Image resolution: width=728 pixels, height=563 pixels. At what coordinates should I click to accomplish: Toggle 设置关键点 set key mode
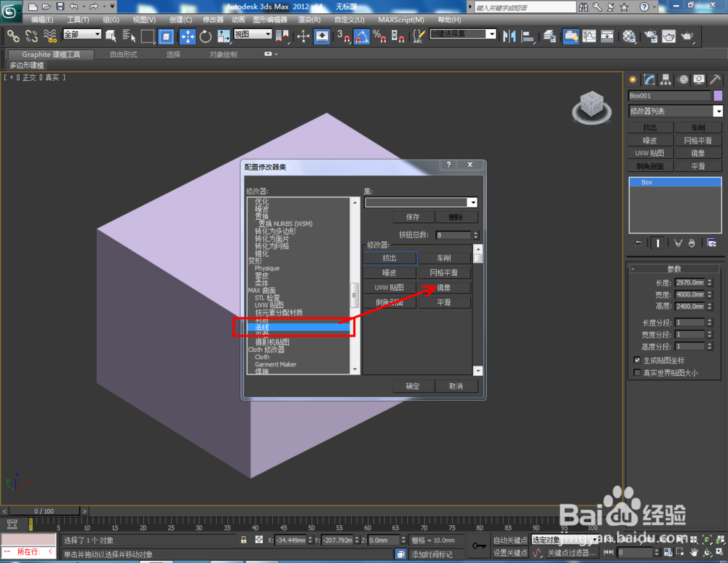pyautogui.click(x=510, y=553)
